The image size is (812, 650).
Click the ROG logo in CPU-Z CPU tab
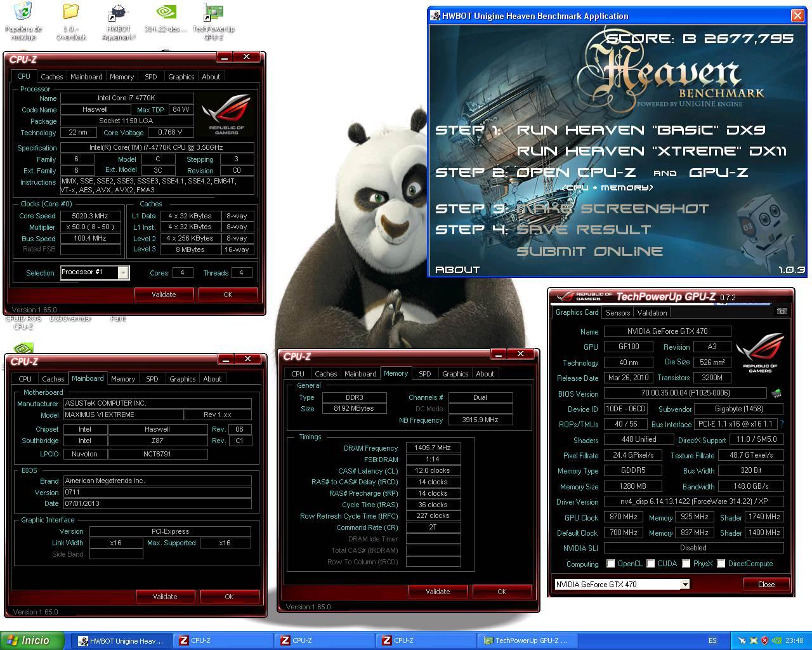pos(226,114)
